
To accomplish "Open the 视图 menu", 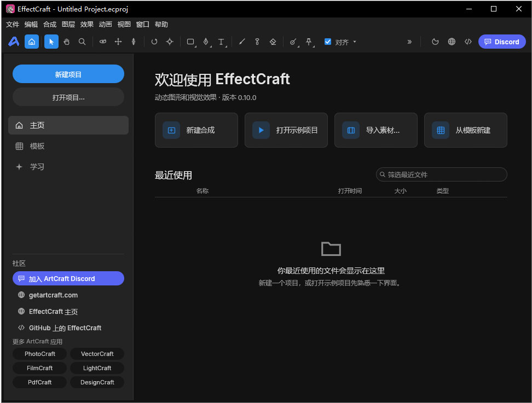I will pyautogui.click(x=124, y=25).
